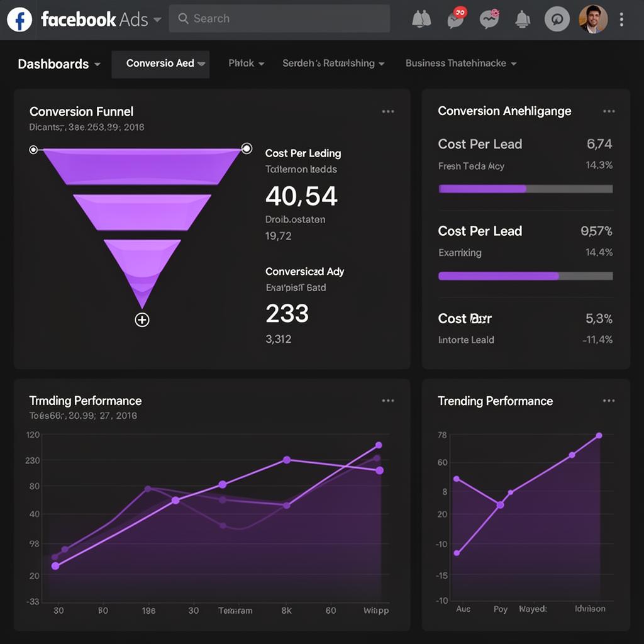Click the Conversion Funnel date range text

(87, 127)
